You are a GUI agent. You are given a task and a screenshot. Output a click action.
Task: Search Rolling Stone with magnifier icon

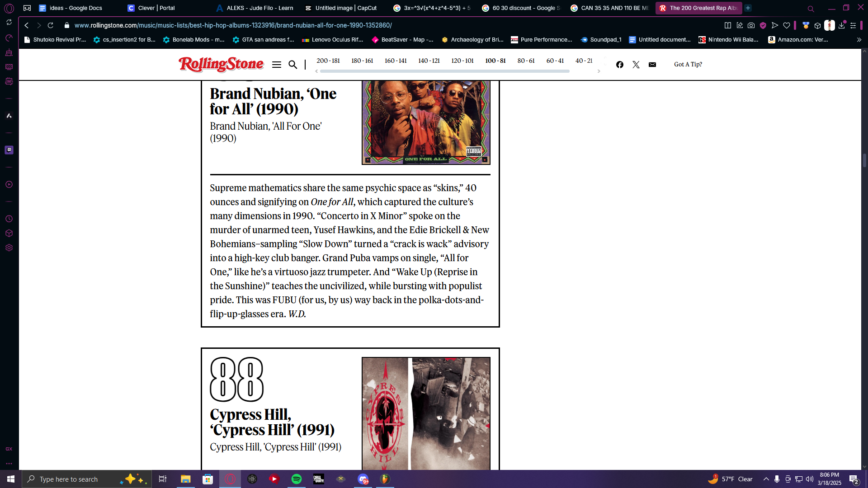coord(293,65)
